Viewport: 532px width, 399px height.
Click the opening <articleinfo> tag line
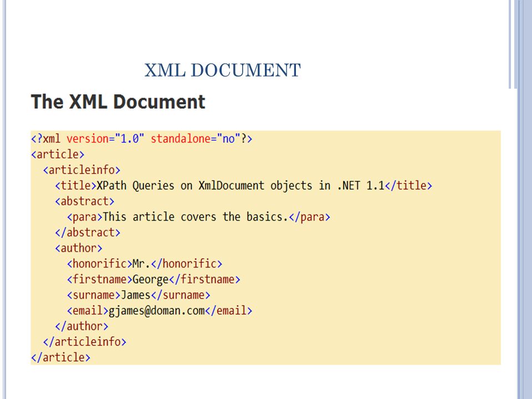point(81,170)
